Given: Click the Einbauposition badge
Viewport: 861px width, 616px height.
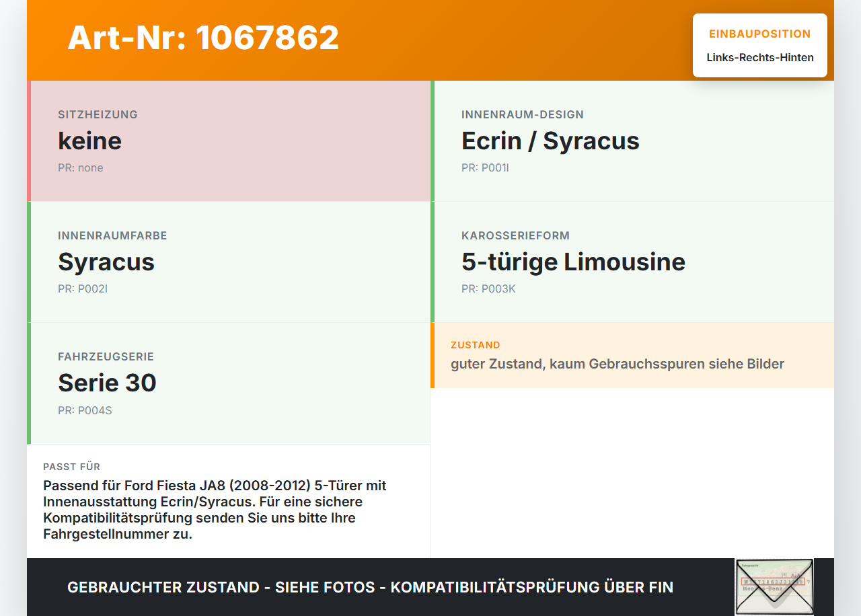Looking at the screenshot, I should pos(760,46).
